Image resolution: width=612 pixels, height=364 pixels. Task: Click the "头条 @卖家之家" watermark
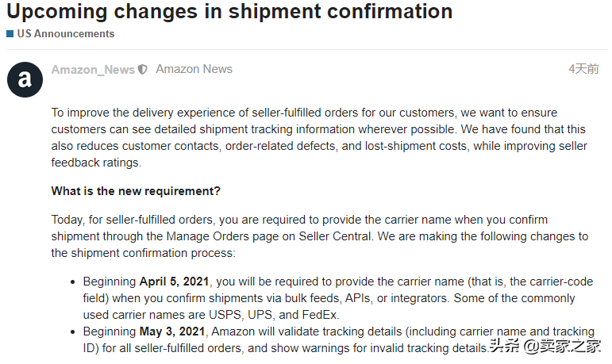pos(545,346)
